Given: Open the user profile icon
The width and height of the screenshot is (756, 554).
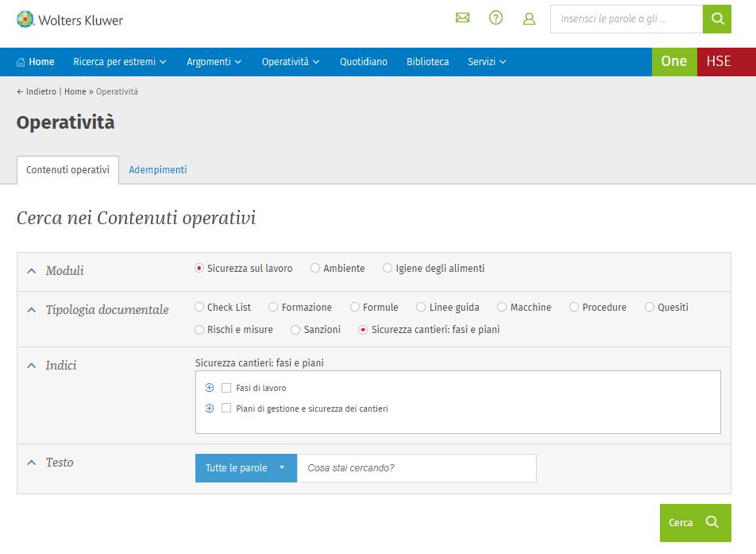Looking at the screenshot, I should point(529,18).
